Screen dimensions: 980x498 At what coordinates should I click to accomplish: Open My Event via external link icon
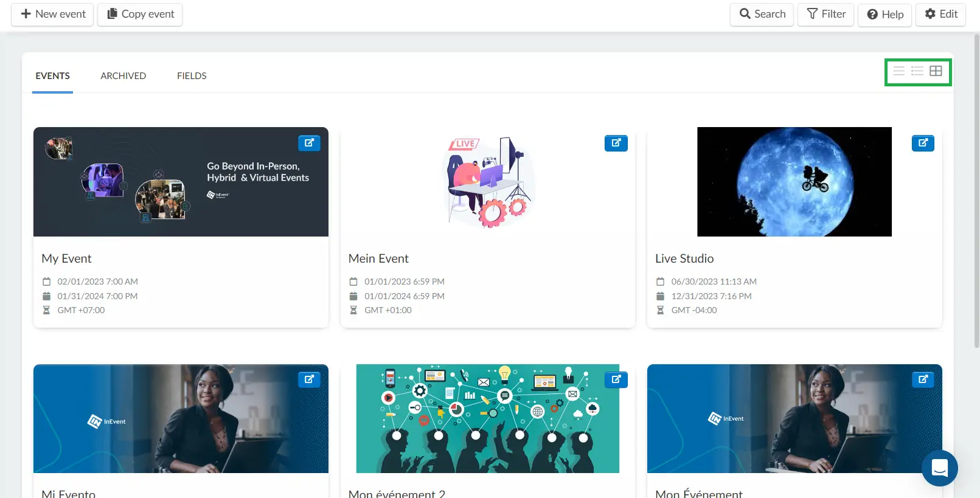point(309,143)
